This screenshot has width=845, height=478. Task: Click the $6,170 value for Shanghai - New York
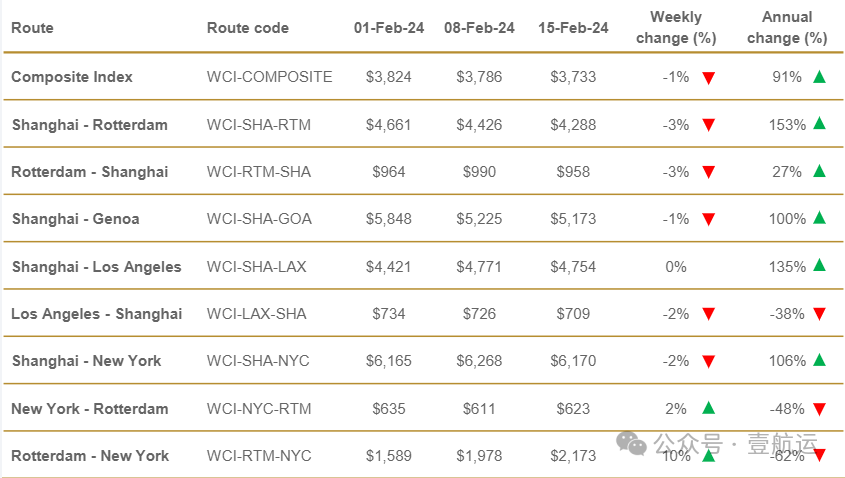(x=573, y=361)
